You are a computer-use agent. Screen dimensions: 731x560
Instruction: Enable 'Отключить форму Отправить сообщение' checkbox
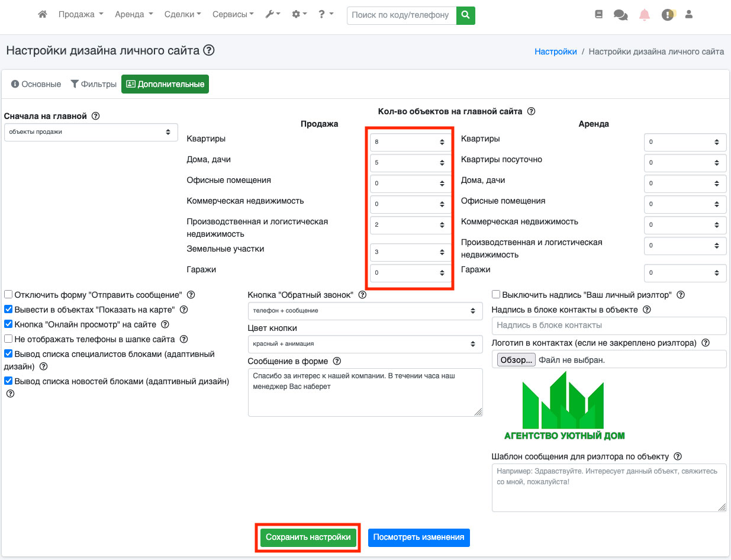(x=8, y=295)
